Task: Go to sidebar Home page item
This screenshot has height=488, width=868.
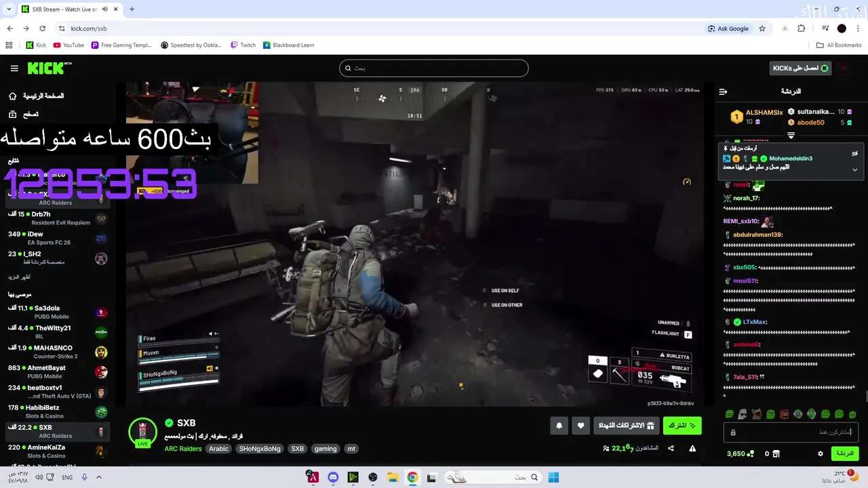Action: [37, 96]
